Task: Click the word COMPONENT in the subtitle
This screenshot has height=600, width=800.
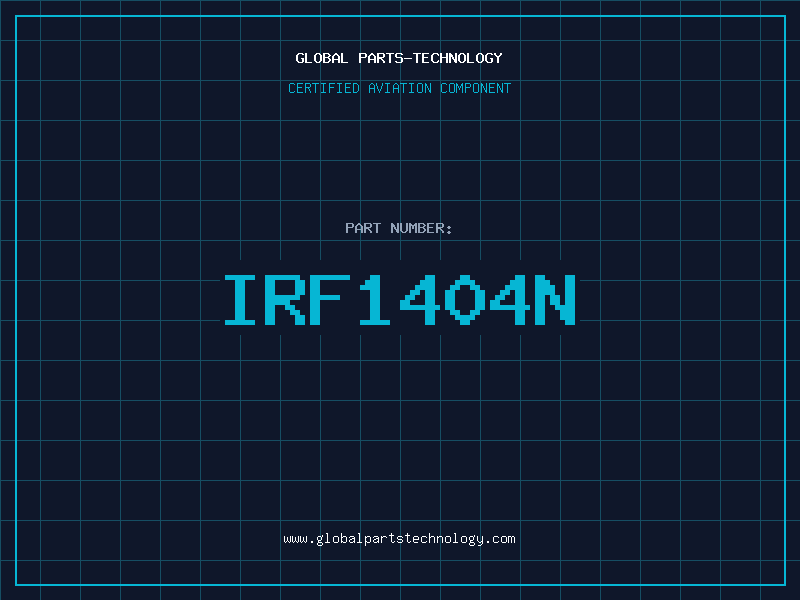Action: [x=474, y=88]
